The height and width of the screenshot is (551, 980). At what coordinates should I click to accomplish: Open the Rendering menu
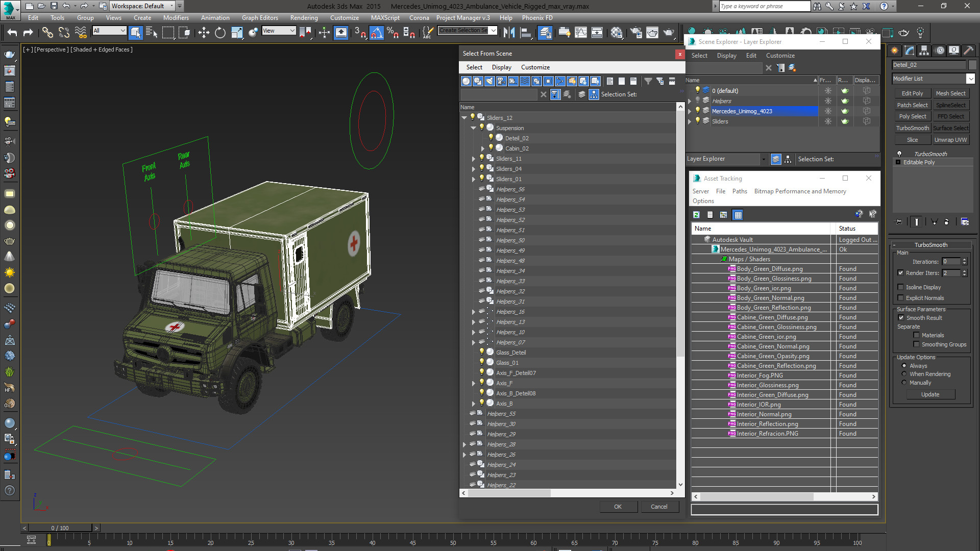pos(304,17)
